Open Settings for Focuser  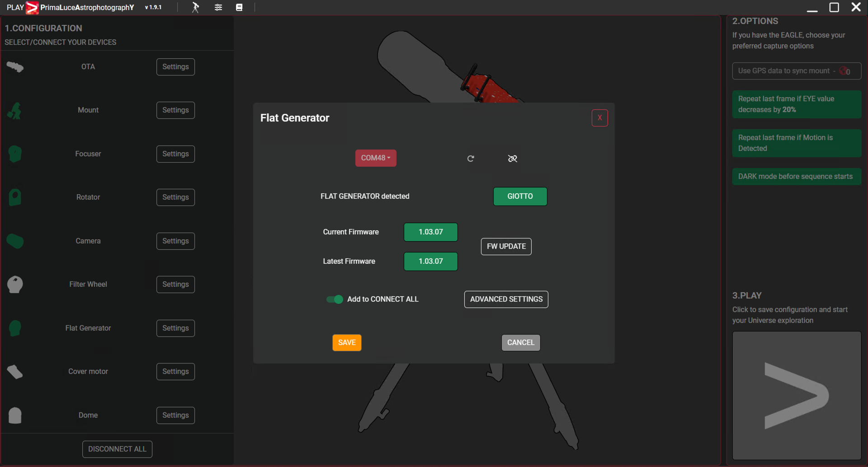click(175, 154)
